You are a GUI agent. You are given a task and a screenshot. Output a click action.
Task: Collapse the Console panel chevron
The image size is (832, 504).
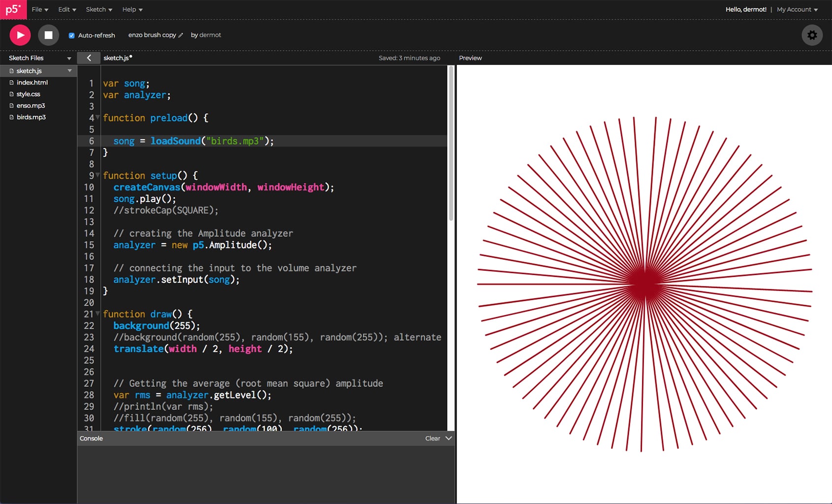point(448,438)
